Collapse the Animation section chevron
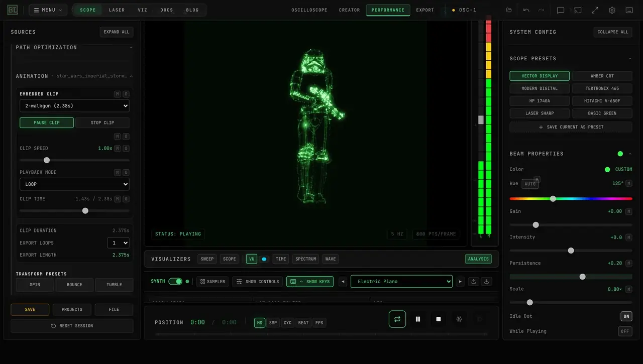Viewport: 643px width, 364px height. coord(131,76)
